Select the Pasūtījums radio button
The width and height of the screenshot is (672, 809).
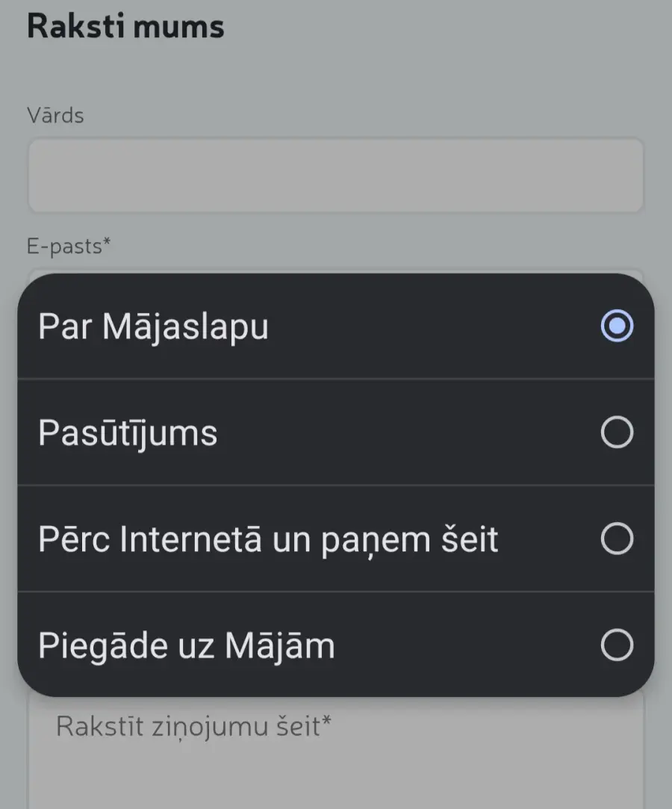tap(617, 433)
